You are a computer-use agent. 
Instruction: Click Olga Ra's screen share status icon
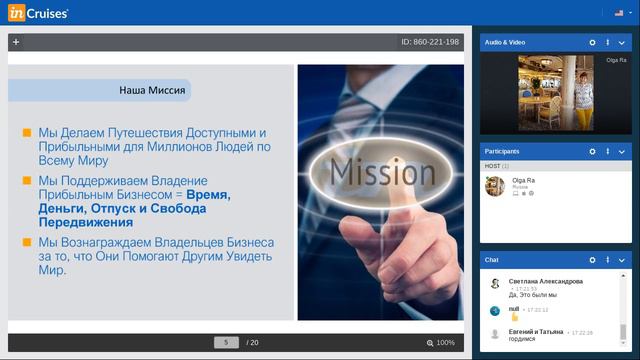(x=515, y=193)
